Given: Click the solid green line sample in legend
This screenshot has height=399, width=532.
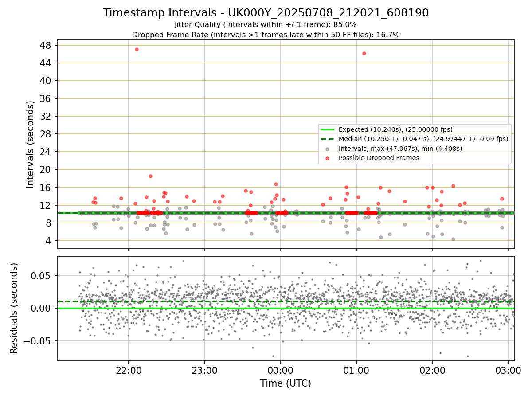Looking at the screenshot, I should (x=327, y=129).
